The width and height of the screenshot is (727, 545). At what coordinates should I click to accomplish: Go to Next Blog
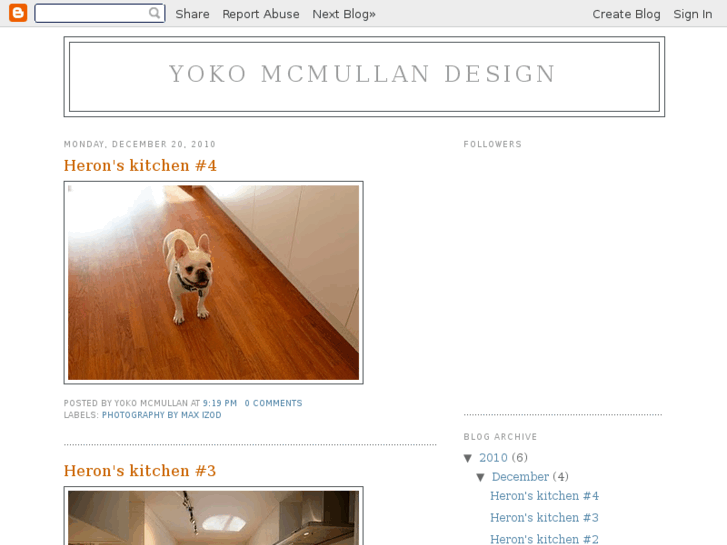[x=344, y=14]
